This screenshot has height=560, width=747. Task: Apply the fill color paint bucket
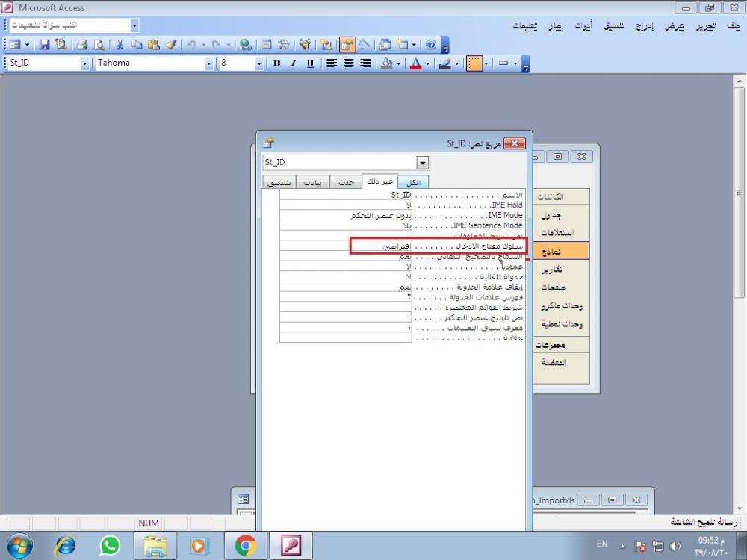[x=387, y=63]
